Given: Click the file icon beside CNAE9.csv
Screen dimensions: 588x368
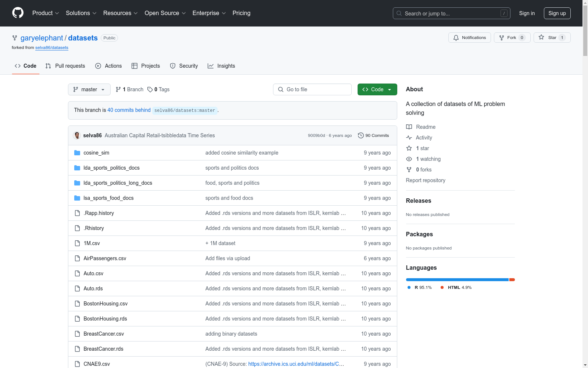Looking at the screenshot, I should pos(77,364).
